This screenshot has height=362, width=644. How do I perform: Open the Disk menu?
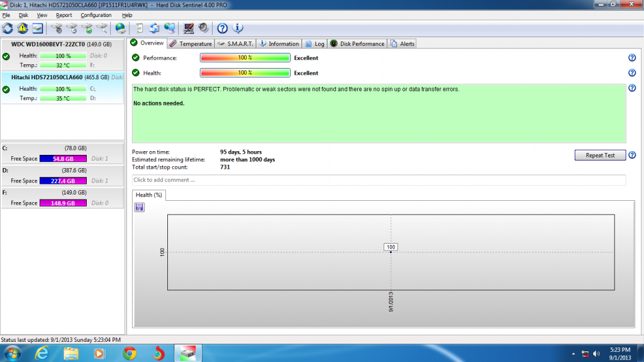[x=23, y=15]
